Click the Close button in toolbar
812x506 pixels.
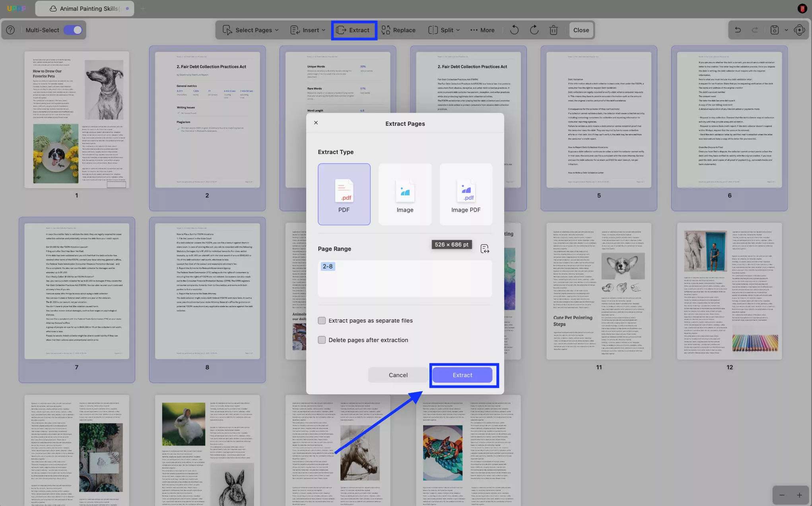(581, 30)
